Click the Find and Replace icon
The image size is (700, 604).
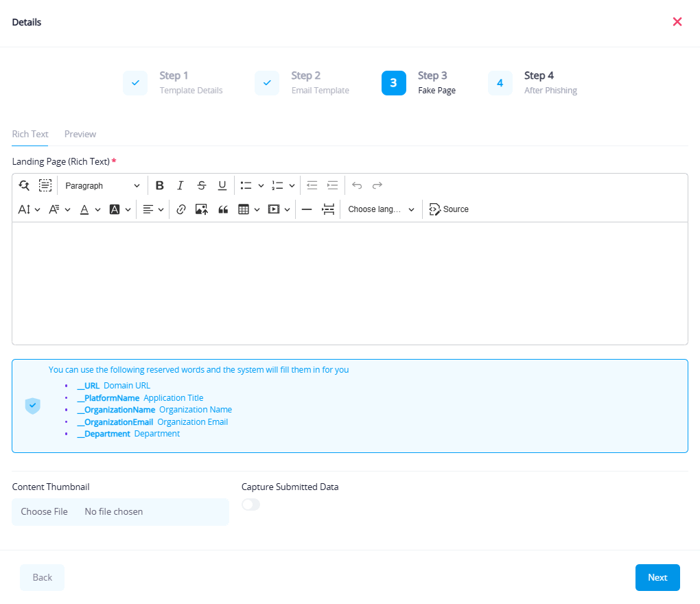(x=24, y=185)
